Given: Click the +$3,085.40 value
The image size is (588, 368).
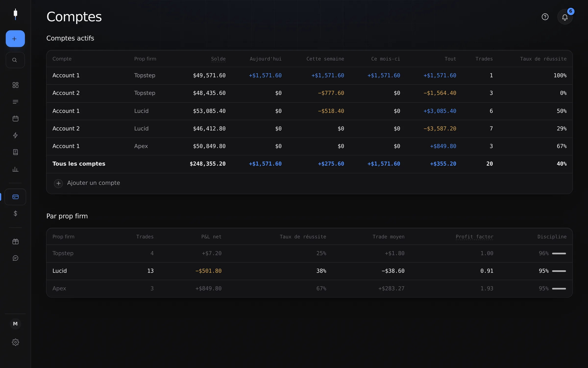Looking at the screenshot, I should [x=440, y=111].
